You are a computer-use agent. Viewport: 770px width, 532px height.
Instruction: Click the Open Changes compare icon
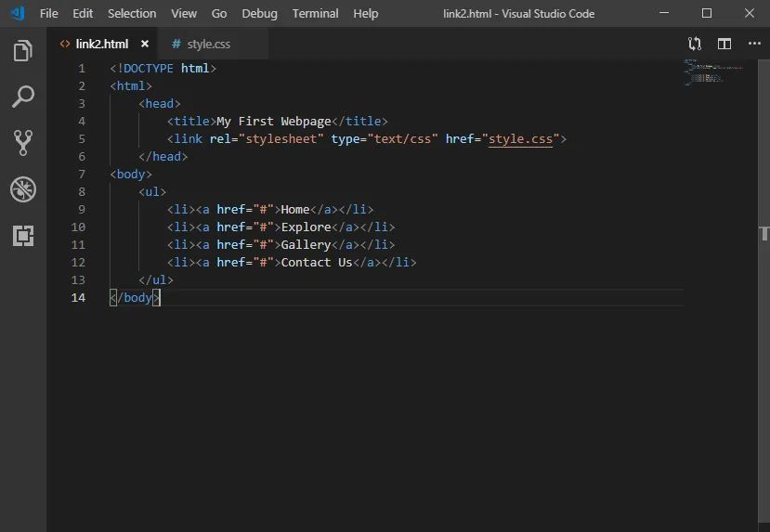coord(695,45)
